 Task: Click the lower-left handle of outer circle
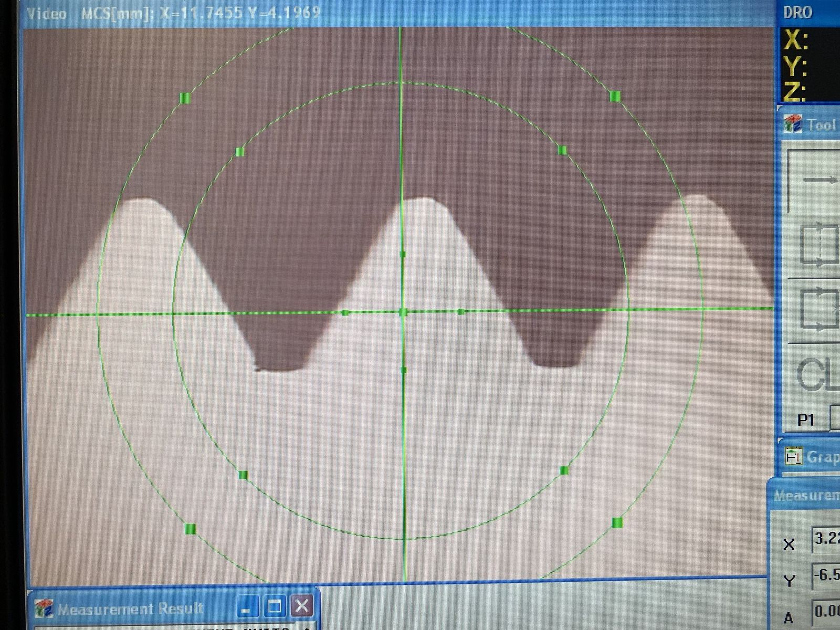click(x=191, y=529)
